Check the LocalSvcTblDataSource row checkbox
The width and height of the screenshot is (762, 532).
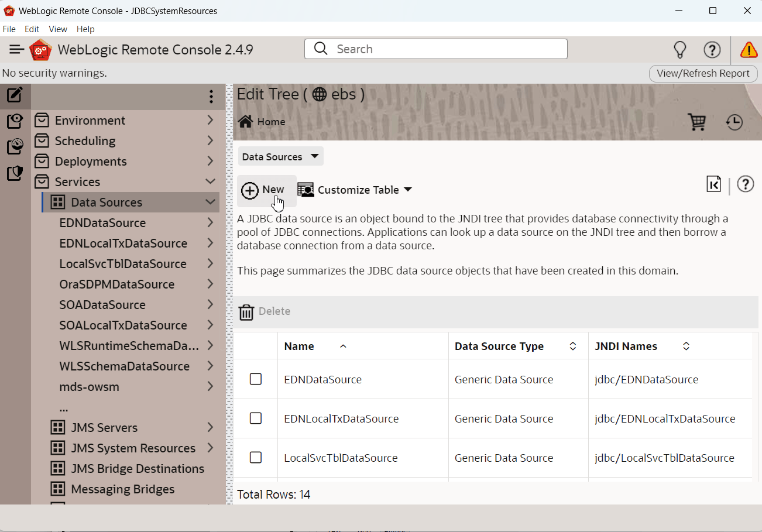pyautogui.click(x=256, y=458)
